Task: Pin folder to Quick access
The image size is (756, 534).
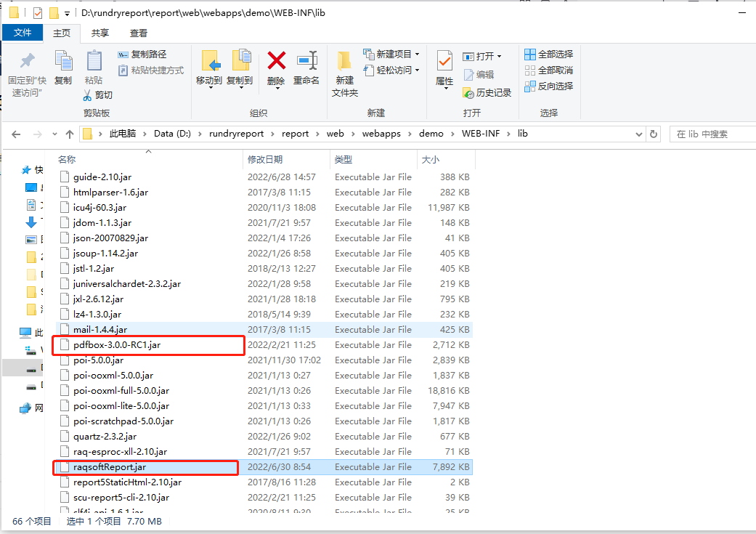Action: [x=27, y=73]
